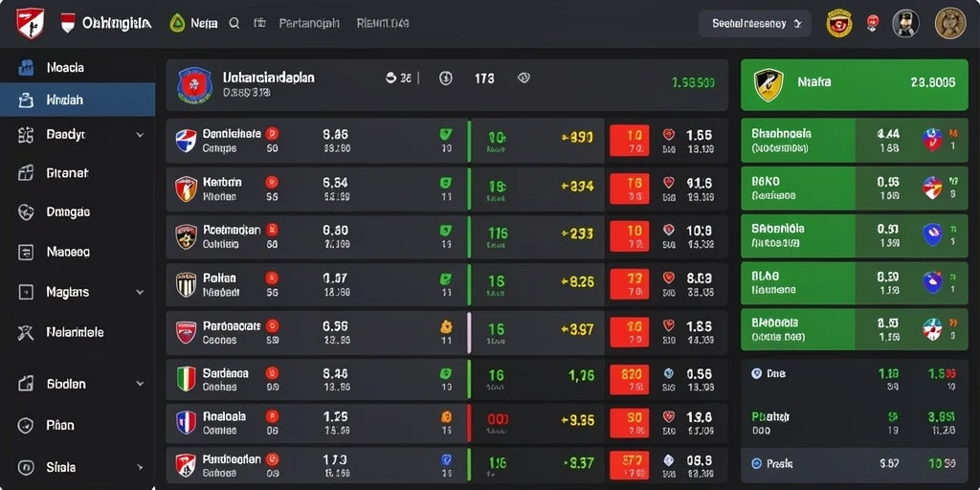Select the Dnagae sidebar icon
The width and height of the screenshot is (980, 490).
pos(26,212)
